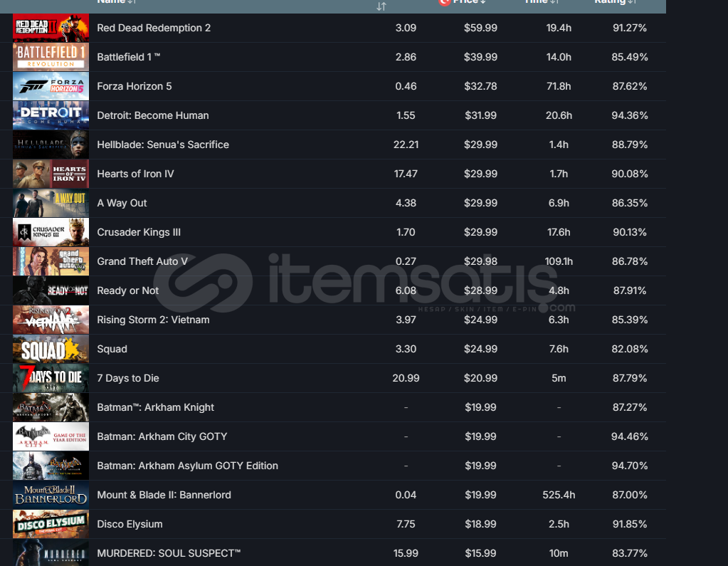The image size is (728, 566).
Task: Select the Squad cover image
Action: (x=51, y=349)
